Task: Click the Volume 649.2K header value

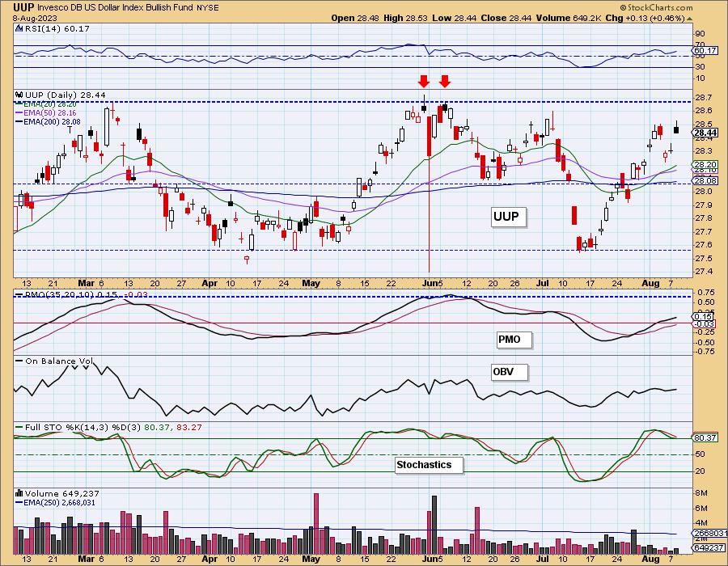Action: pos(569,18)
